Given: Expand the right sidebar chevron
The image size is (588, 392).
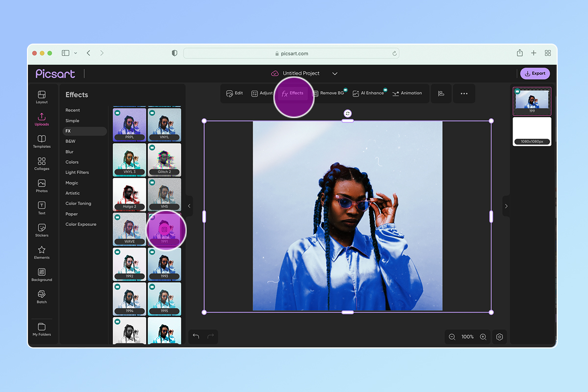Looking at the screenshot, I should coord(506,206).
